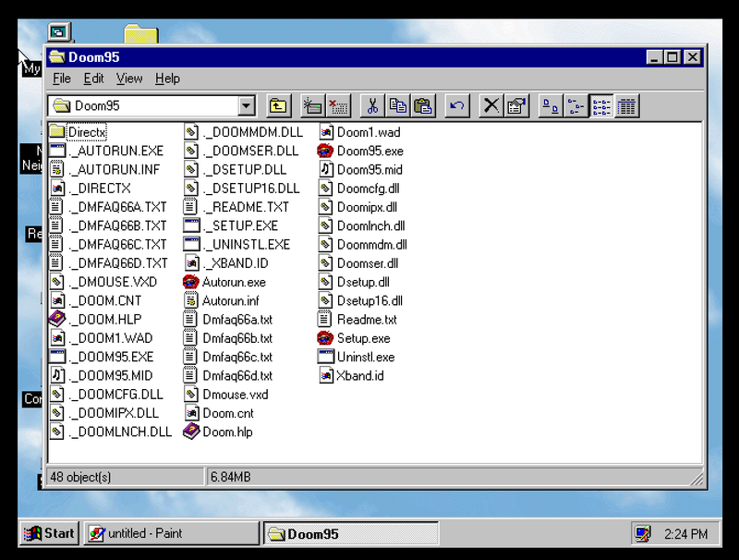Click the Undo toolbar icon

455,106
